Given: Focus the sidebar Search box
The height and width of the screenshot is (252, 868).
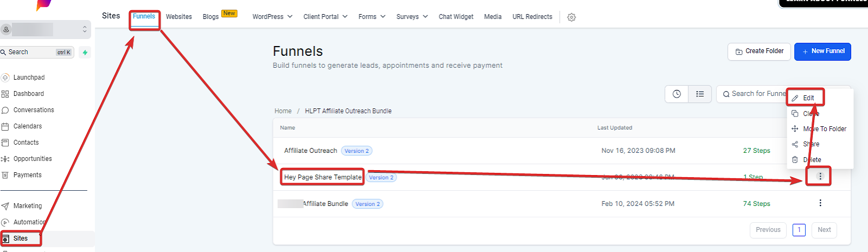Looking at the screenshot, I should 37,52.
